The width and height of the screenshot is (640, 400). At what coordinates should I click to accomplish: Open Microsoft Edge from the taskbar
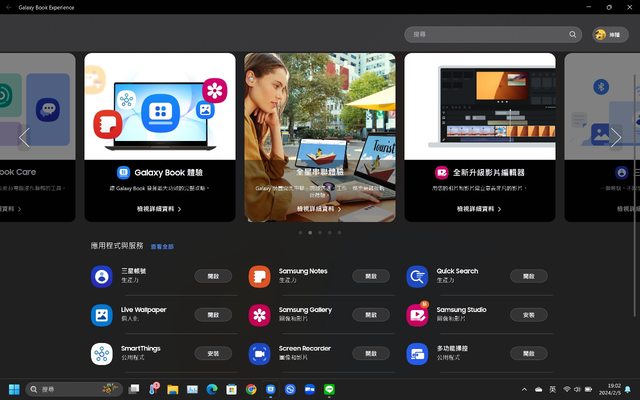pyautogui.click(x=212, y=389)
